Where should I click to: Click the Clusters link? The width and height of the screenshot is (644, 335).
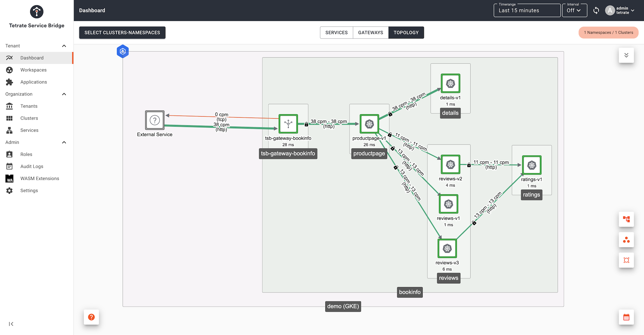29,118
